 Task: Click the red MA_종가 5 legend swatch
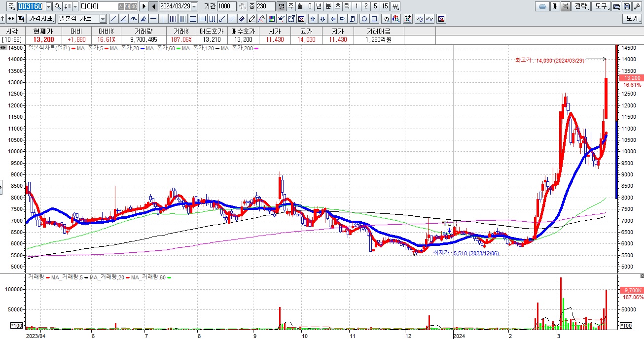(73, 48)
